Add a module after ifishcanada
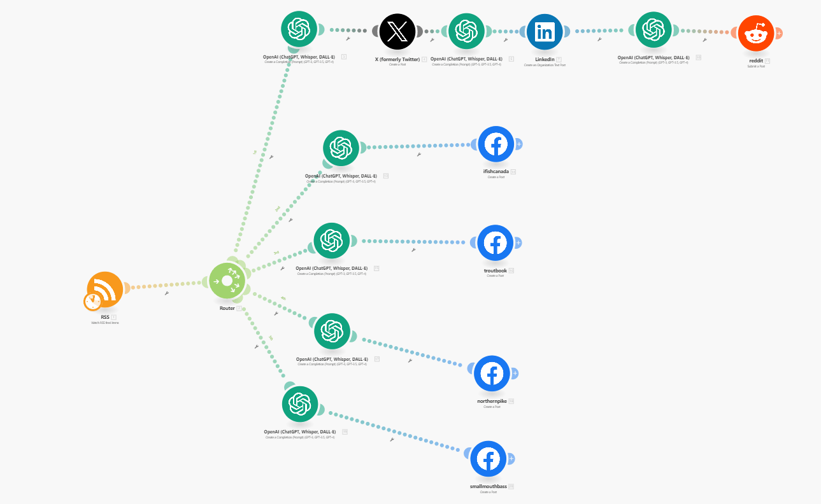The width and height of the screenshot is (821, 504). click(518, 144)
